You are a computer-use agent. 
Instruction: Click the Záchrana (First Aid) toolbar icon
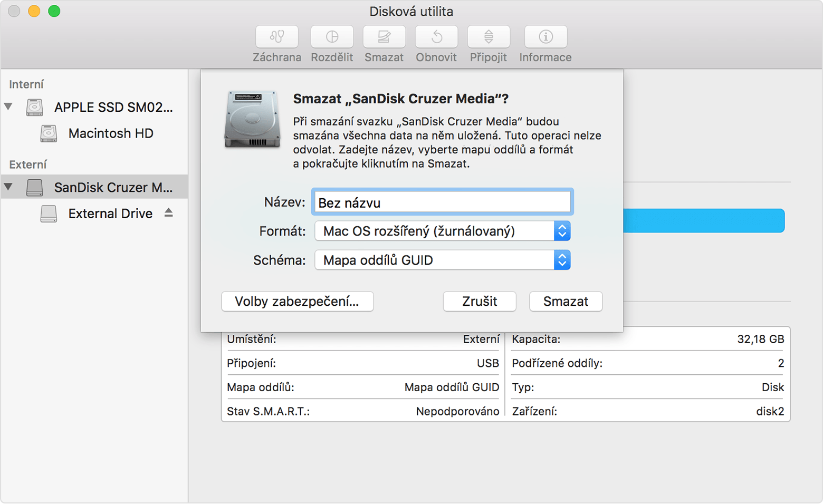(x=277, y=37)
